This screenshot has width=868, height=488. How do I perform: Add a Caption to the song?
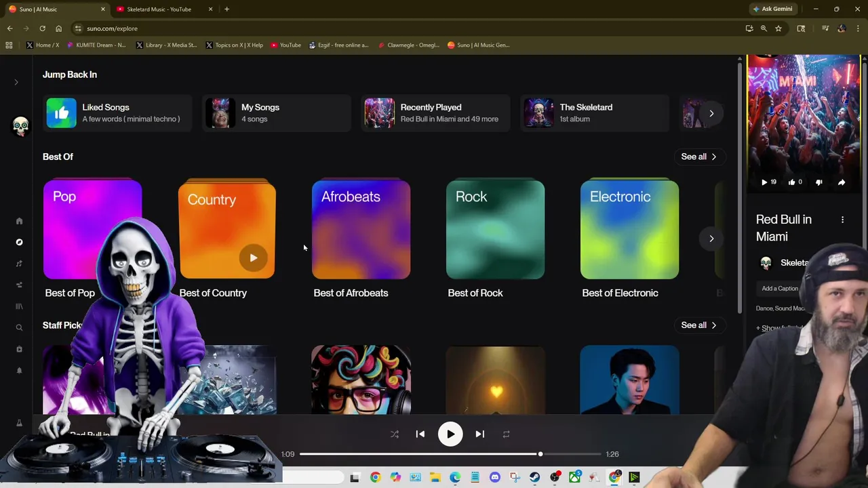point(780,289)
